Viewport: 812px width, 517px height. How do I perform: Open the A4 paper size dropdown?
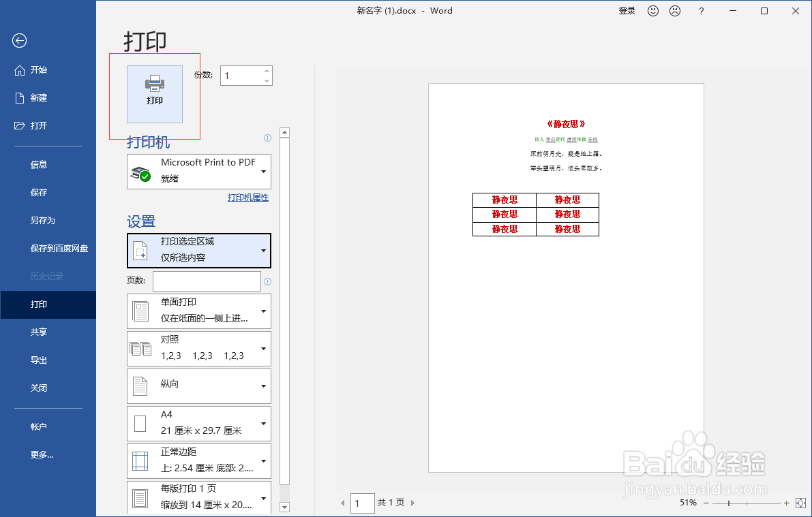199,423
